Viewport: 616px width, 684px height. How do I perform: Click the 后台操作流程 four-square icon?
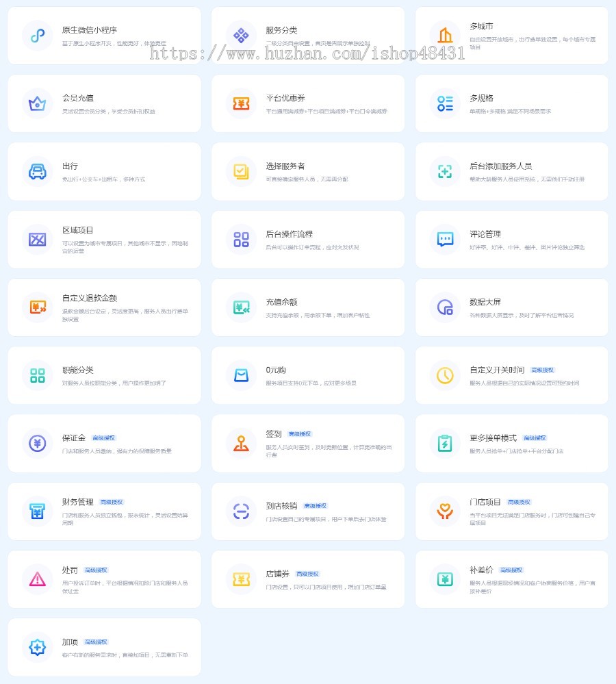[x=241, y=239]
